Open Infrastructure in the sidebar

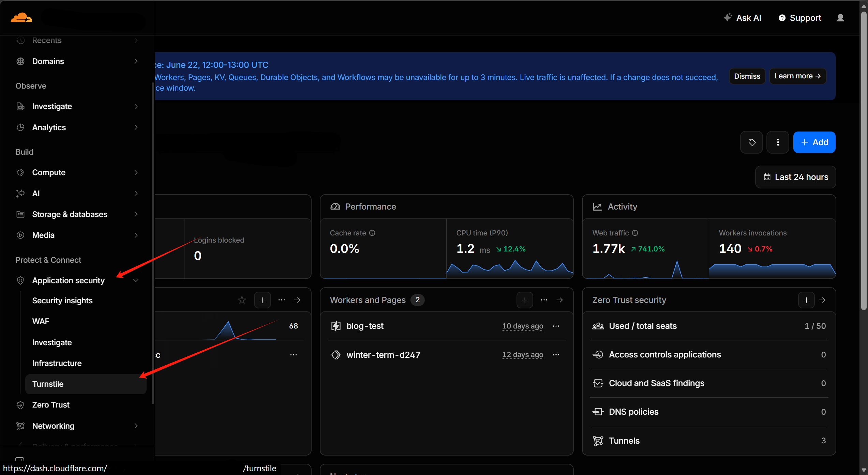point(57,363)
